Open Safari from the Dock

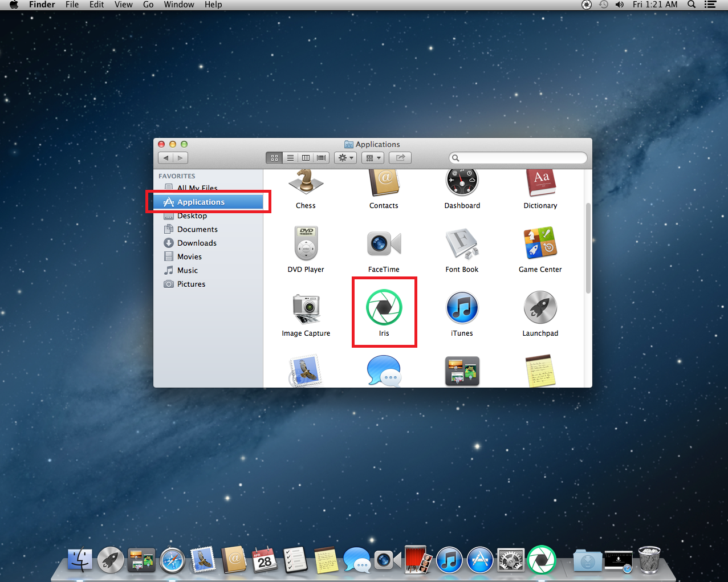pyautogui.click(x=172, y=560)
